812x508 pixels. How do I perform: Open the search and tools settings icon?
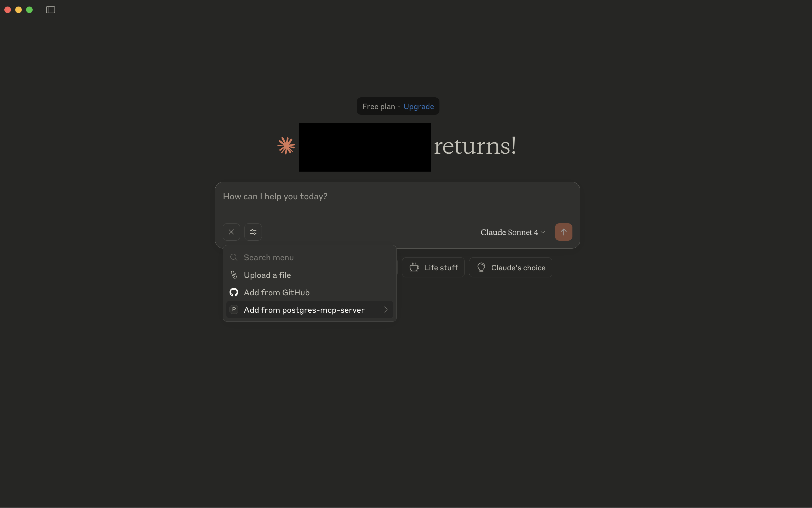[x=253, y=232]
